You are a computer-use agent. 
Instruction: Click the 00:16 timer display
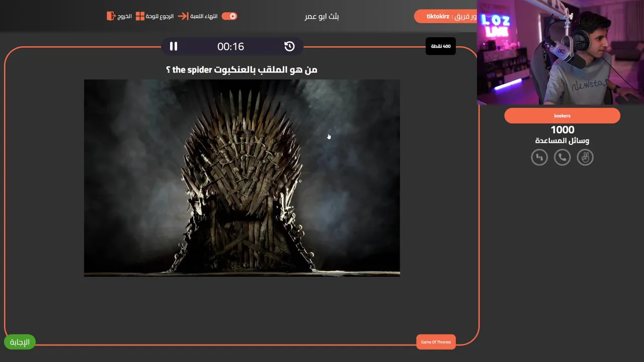(x=231, y=46)
